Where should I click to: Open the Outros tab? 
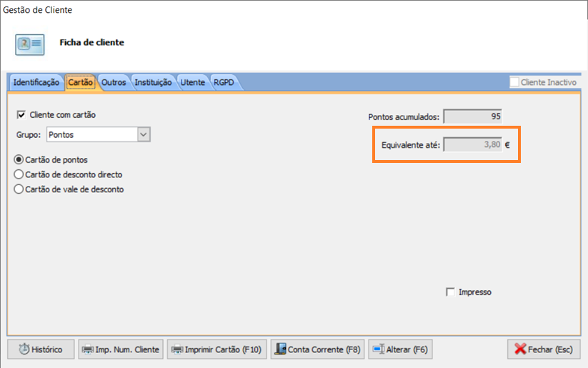[114, 82]
